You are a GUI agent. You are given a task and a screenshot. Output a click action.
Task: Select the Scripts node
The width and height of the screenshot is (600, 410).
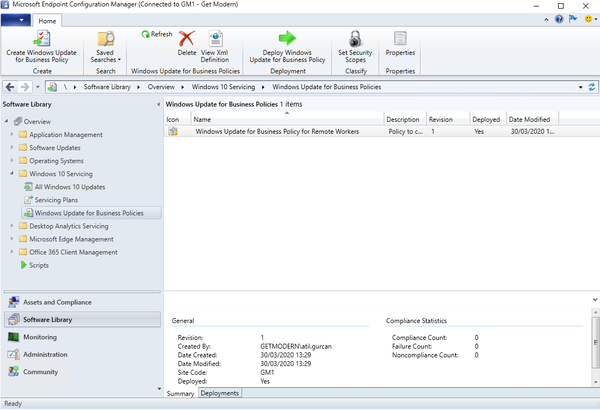click(x=34, y=265)
